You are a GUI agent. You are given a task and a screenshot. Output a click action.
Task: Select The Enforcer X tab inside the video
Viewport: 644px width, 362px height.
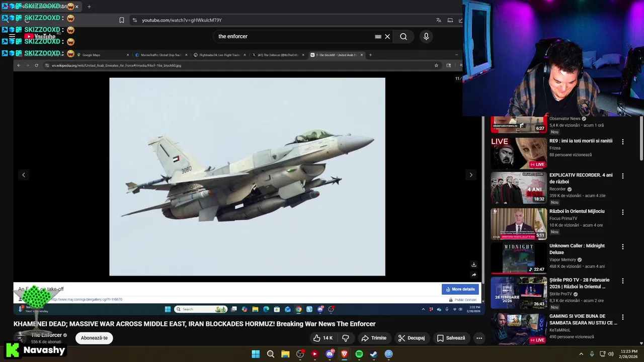coord(278,55)
